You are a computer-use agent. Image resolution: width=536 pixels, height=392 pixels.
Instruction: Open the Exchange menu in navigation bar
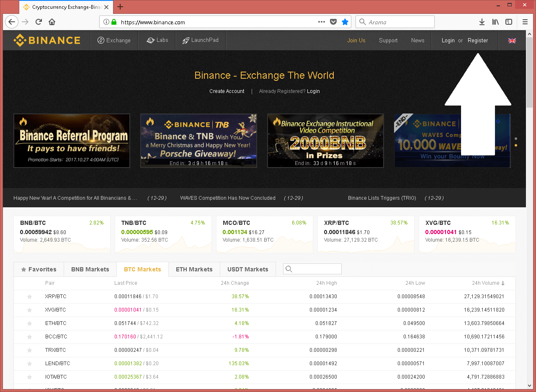click(x=114, y=40)
